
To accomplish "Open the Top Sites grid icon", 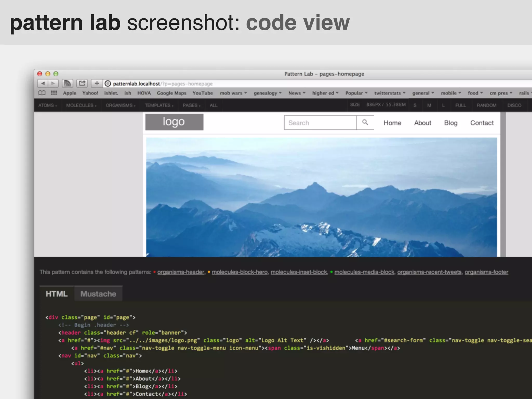I will pos(54,93).
